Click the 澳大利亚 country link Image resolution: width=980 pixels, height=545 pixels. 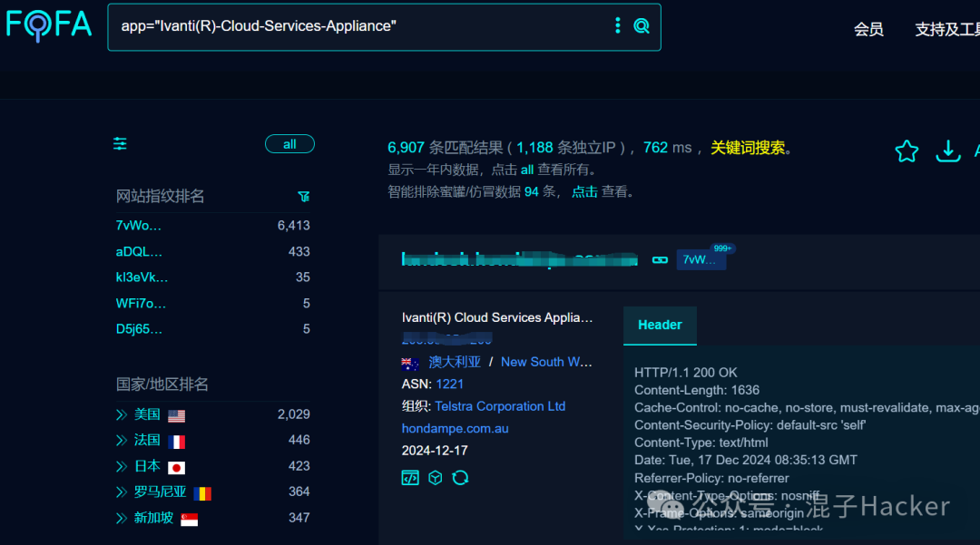click(455, 362)
